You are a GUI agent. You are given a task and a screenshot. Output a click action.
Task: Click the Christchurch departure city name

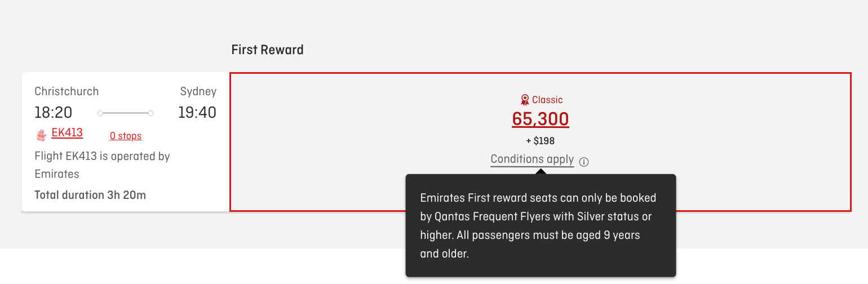67,91
